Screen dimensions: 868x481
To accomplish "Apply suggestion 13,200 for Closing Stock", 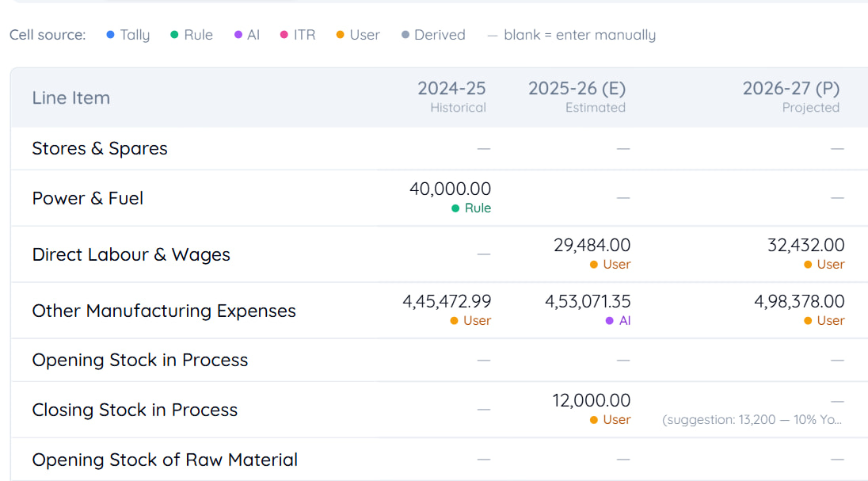I will pyautogui.click(x=752, y=419).
